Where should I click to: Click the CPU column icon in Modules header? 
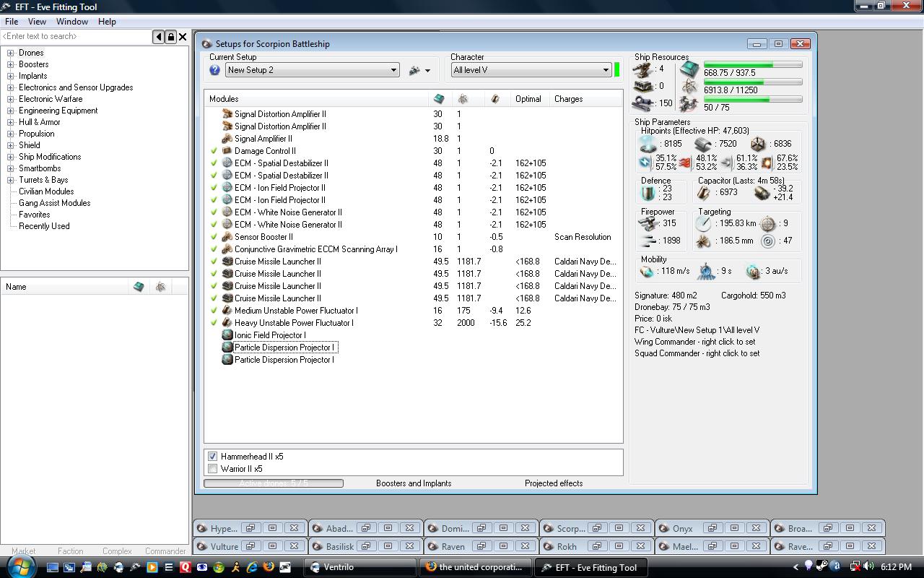click(x=438, y=99)
